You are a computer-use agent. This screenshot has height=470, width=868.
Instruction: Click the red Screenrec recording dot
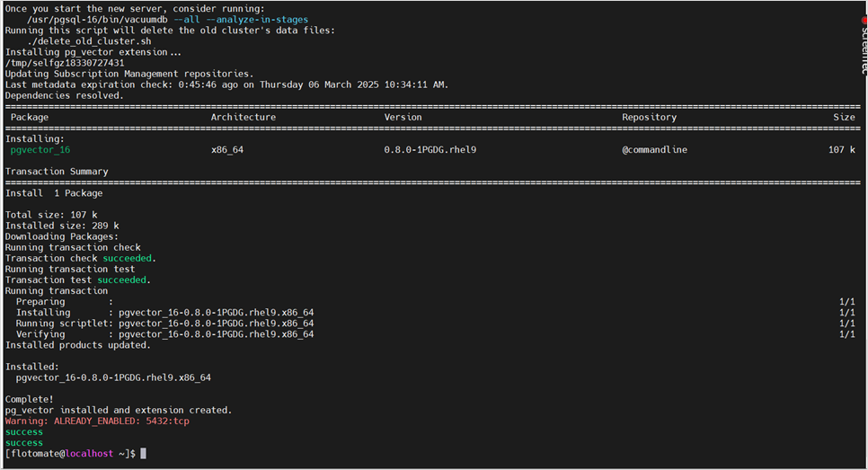pyautogui.click(x=864, y=20)
